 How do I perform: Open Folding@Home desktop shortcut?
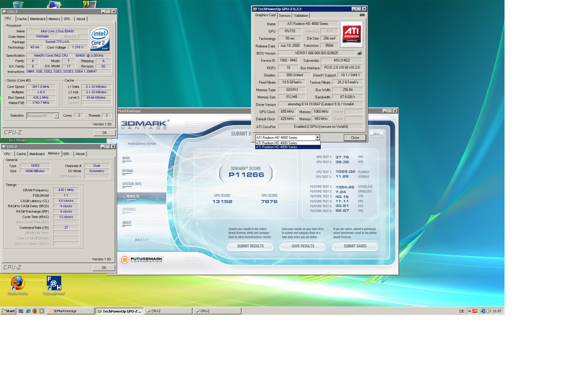click(54, 283)
